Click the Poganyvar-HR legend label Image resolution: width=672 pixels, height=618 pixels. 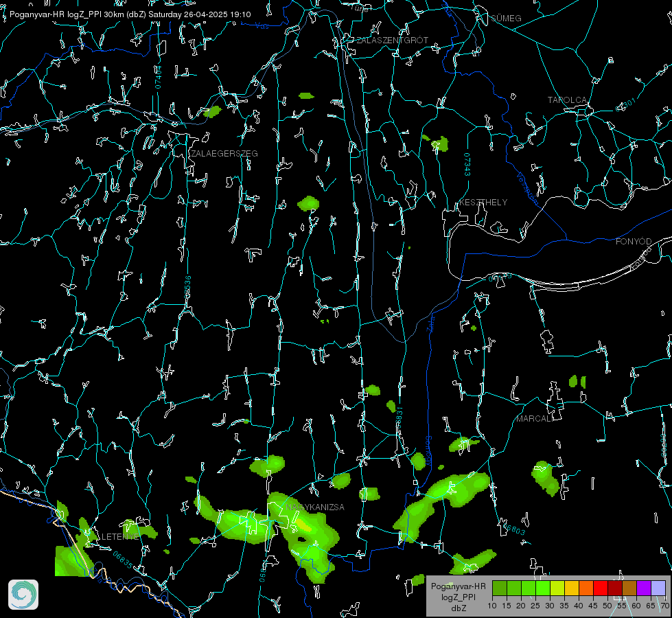pyautogui.click(x=458, y=586)
